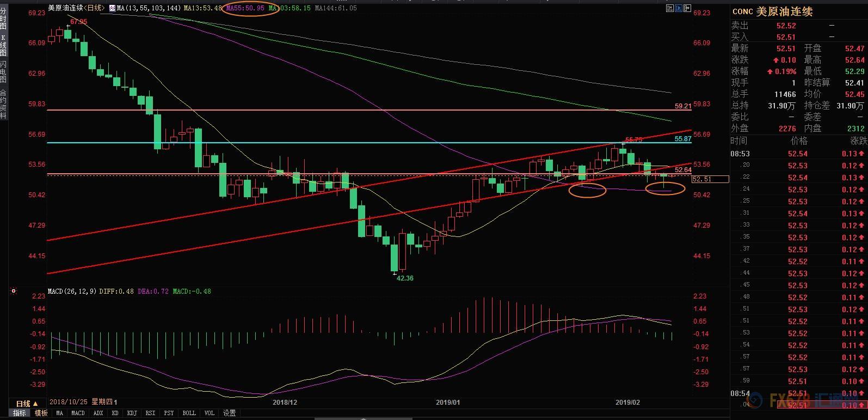Click the 2018/12 date axis label
Screen dimensions: 868x420
coord(285,402)
